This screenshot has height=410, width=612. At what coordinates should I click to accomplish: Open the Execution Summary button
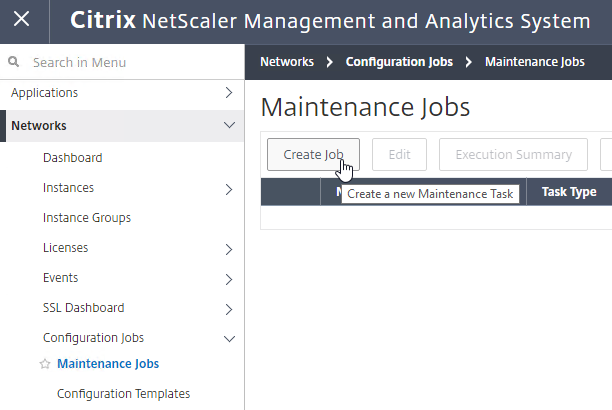(513, 155)
